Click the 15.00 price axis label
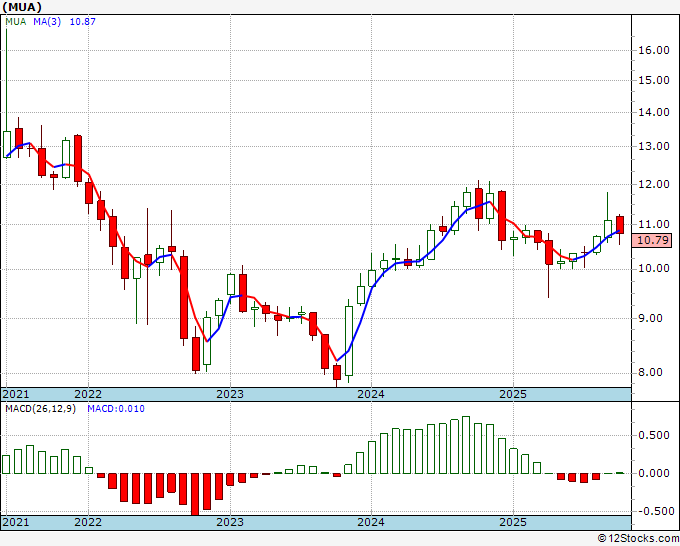This screenshot has width=680, height=546. click(x=654, y=80)
